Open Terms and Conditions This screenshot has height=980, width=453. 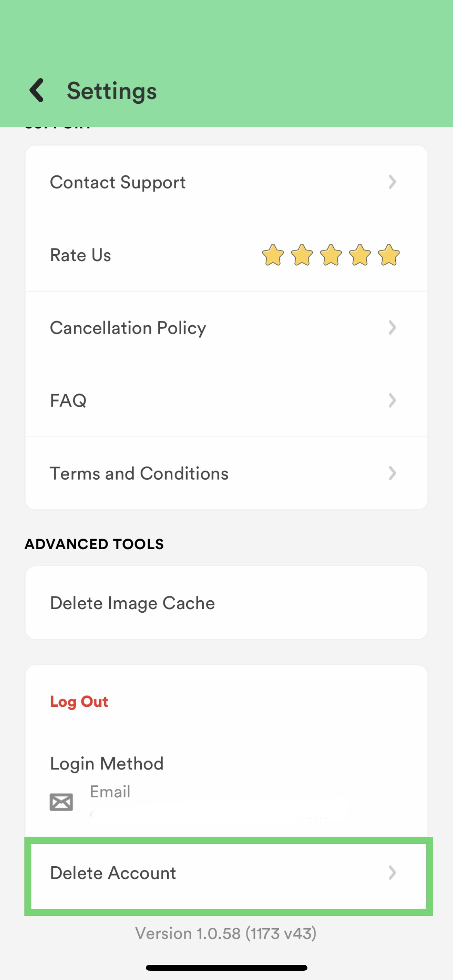pyautogui.click(x=226, y=473)
